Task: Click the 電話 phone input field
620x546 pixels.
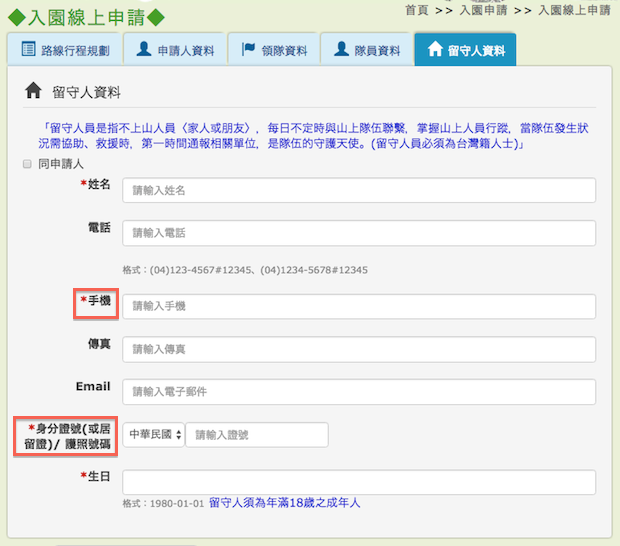Action: click(358, 233)
